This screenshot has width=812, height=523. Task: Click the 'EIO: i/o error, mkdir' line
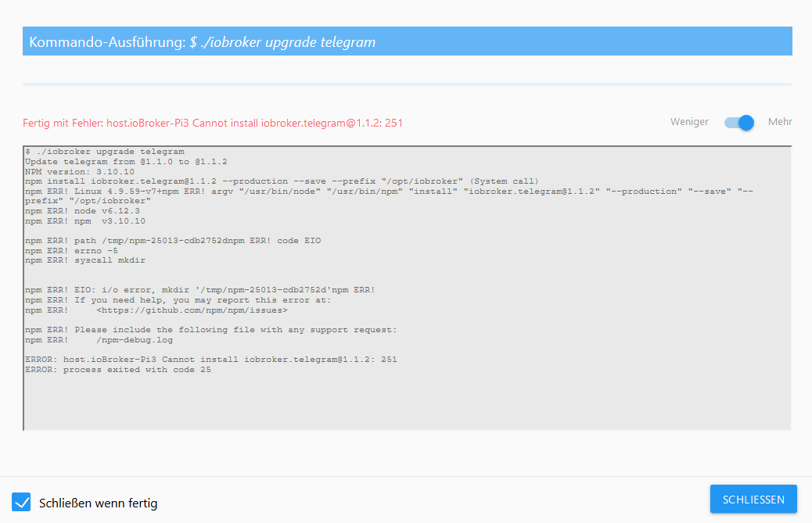(200, 290)
